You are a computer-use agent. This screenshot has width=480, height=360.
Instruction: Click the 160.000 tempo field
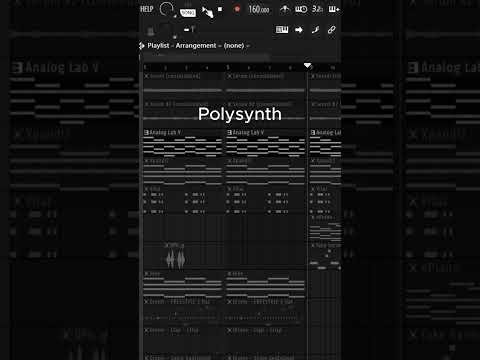click(x=259, y=9)
